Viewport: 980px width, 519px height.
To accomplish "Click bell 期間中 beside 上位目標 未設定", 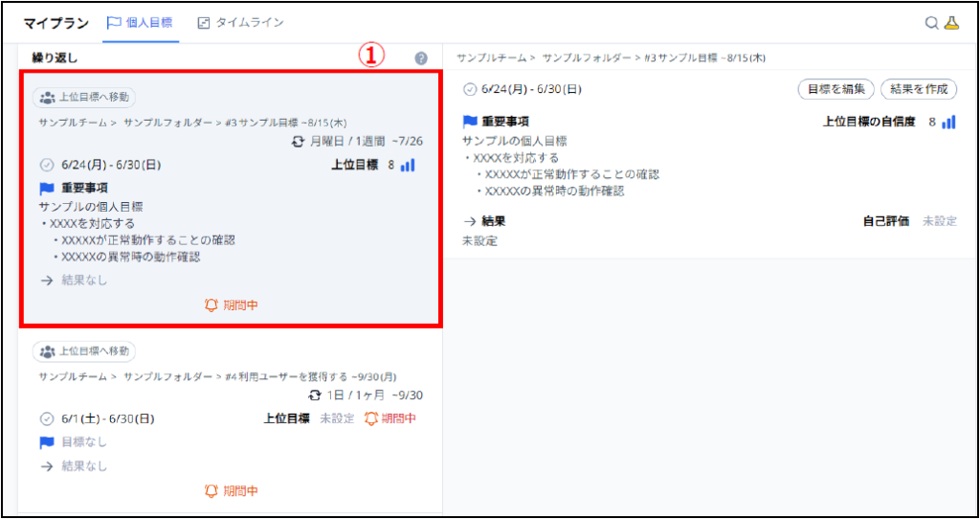I will point(390,418).
